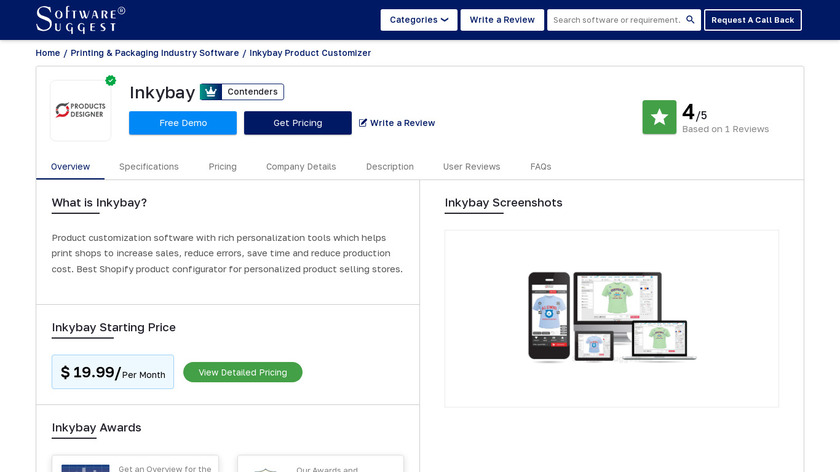Click the $19.99 Per Month price box
Screen dimensions: 840x472
pyautogui.click(x=113, y=372)
